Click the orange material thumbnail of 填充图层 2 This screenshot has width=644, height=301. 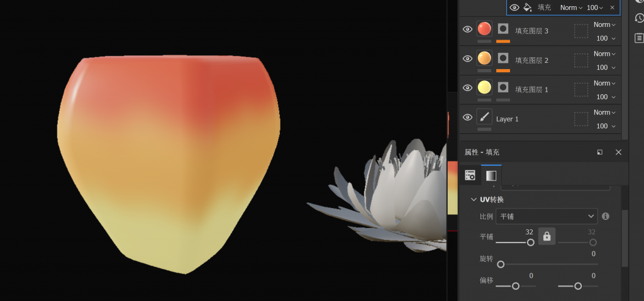pyautogui.click(x=484, y=58)
